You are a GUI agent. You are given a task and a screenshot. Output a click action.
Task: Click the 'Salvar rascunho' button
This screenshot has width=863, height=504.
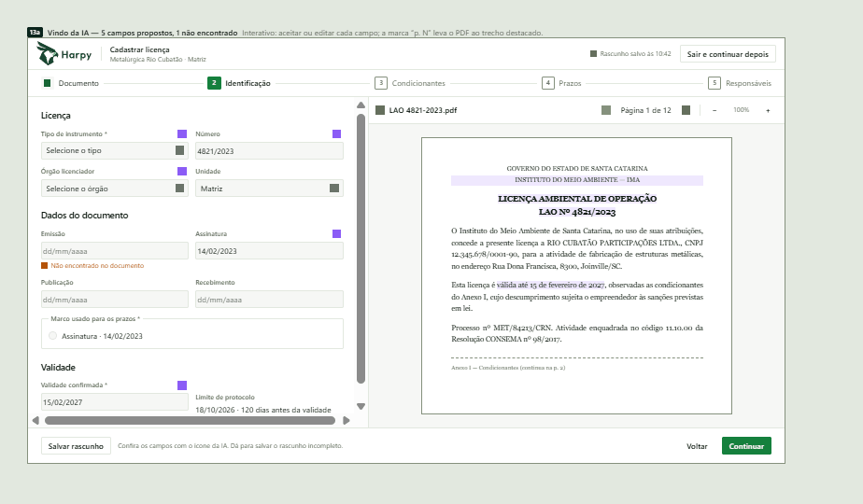[76, 446]
